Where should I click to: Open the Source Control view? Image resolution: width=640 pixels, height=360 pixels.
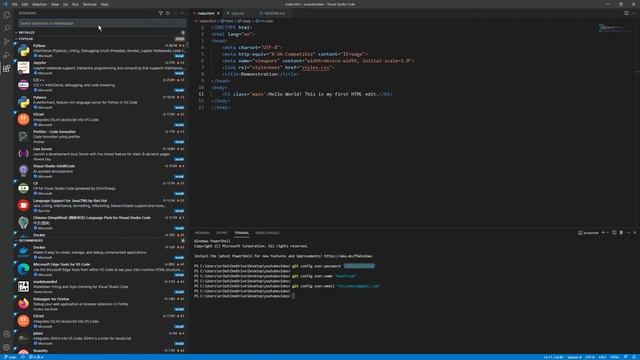[x=7, y=42]
